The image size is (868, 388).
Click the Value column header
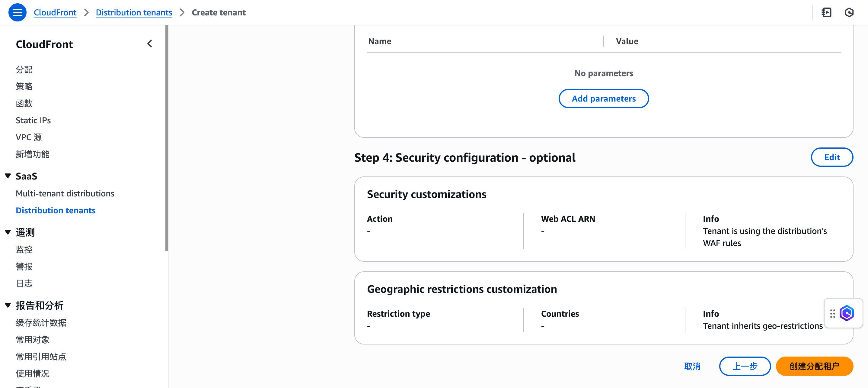(627, 41)
